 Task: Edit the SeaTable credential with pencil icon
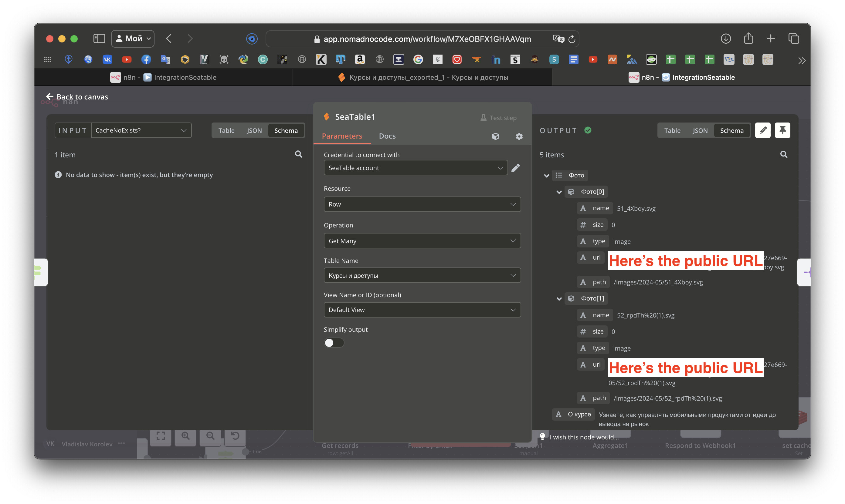516,168
